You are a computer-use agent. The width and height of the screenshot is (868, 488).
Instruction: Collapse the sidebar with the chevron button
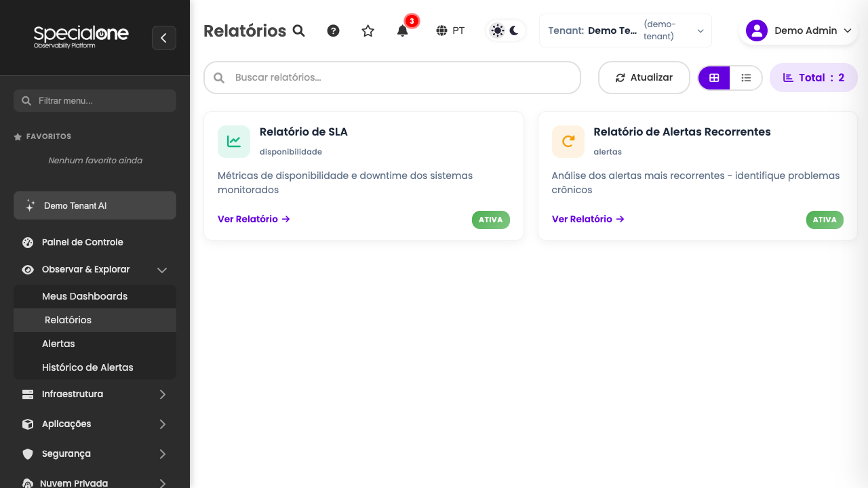[x=164, y=38]
